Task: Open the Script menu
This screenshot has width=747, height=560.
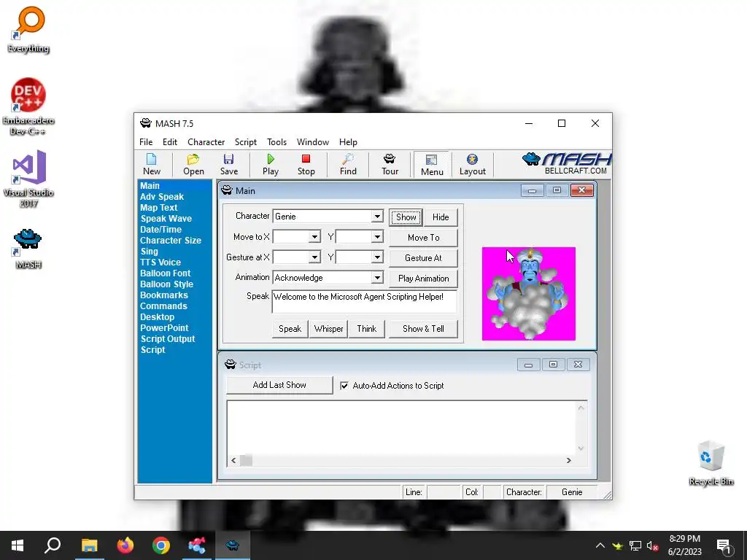Action: click(245, 142)
